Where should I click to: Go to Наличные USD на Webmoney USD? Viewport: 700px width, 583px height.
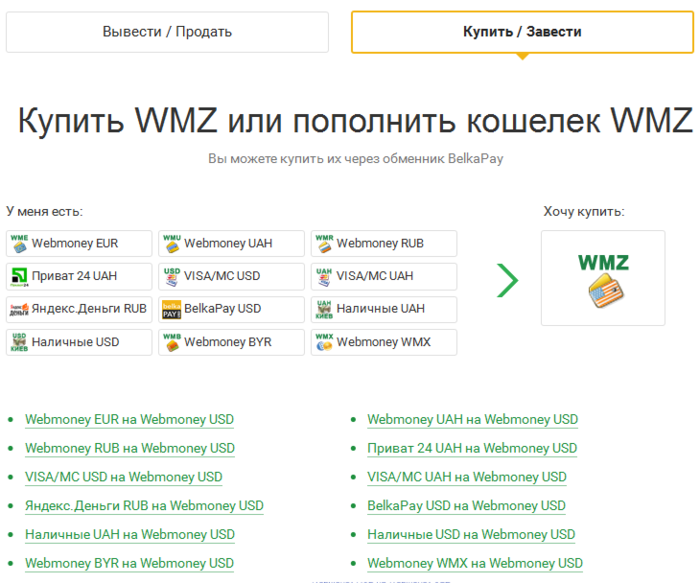[x=471, y=535]
